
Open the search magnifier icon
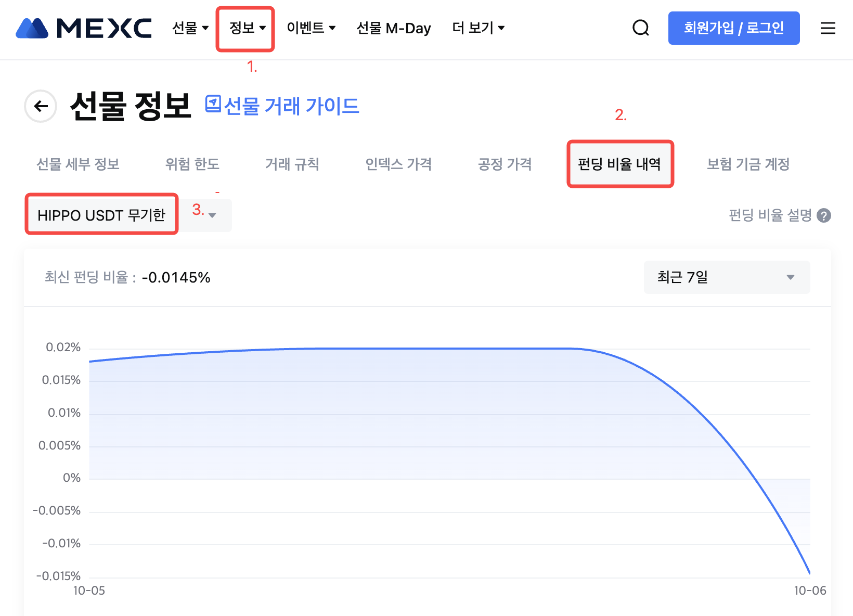(x=640, y=28)
